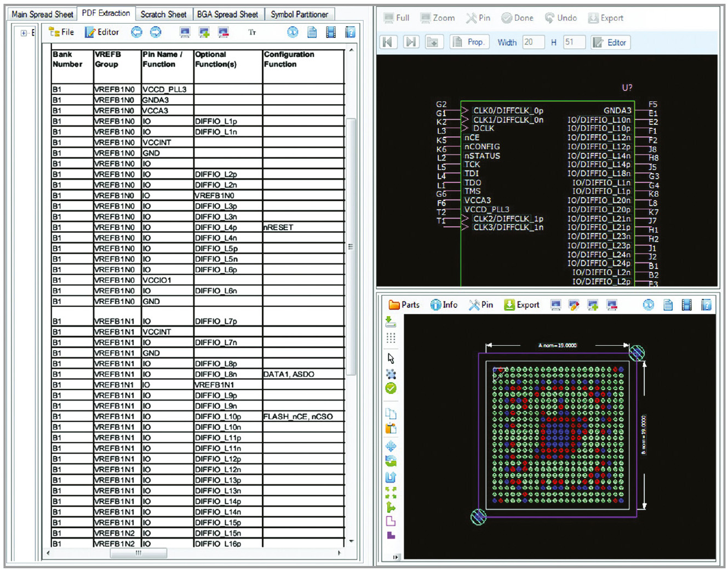Click the plain monitor icon in BGA footprint toolbar
The height and width of the screenshot is (572, 728).
click(x=555, y=305)
